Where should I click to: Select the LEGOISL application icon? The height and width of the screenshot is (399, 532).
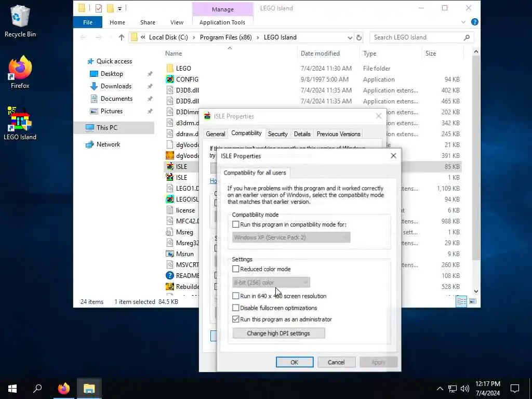pyautogui.click(x=170, y=199)
